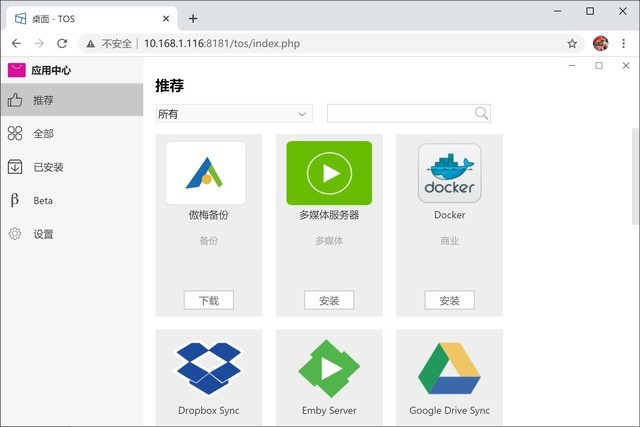640x427 pixels.
Task: Click the 备份 category text
Action: point(209,240)
